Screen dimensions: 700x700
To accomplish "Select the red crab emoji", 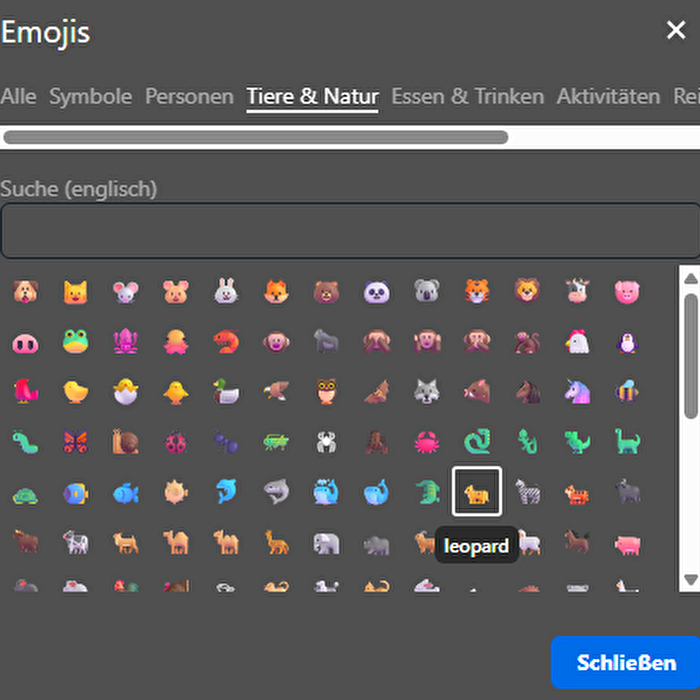I will point(427,442).
